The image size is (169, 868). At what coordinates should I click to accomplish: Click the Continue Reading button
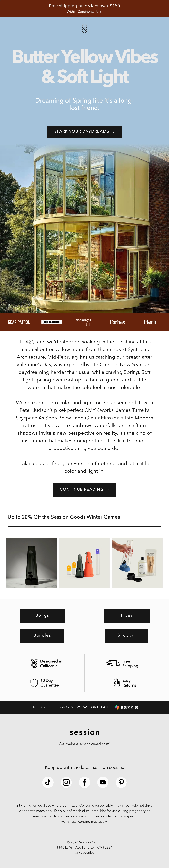click(x=84, y=490)
